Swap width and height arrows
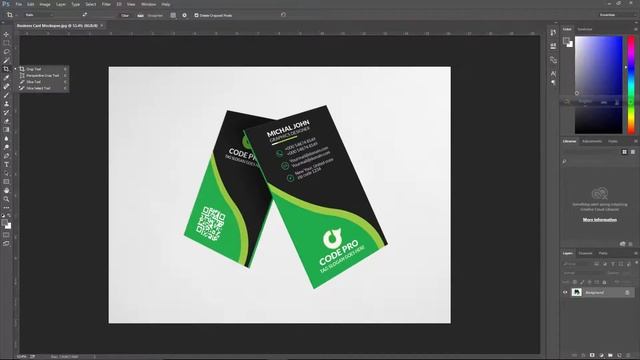 [84, 15]
